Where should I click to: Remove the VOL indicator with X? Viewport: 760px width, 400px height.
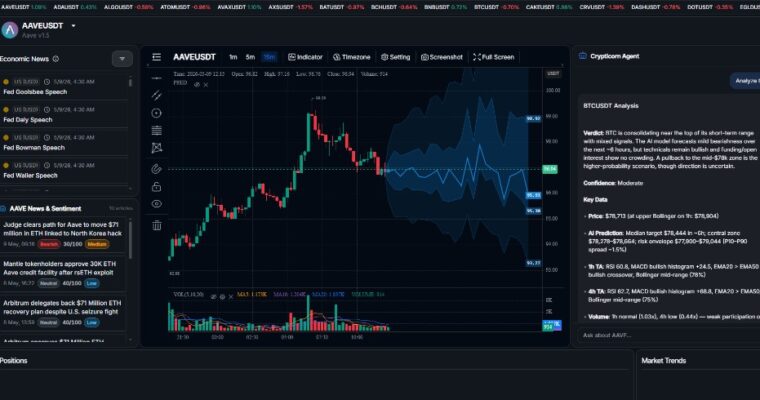[x=231, y=296]
